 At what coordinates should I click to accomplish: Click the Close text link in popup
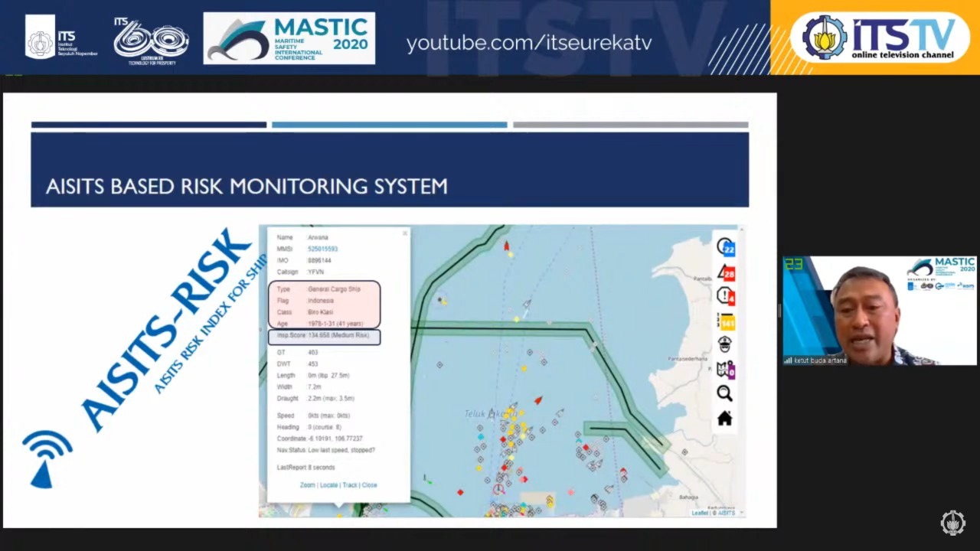point(369,485)
